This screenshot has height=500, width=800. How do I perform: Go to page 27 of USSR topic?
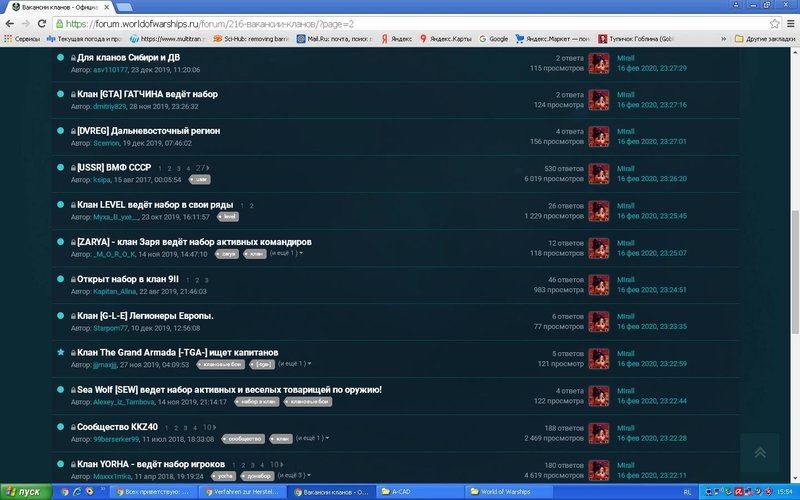(201, 168)
